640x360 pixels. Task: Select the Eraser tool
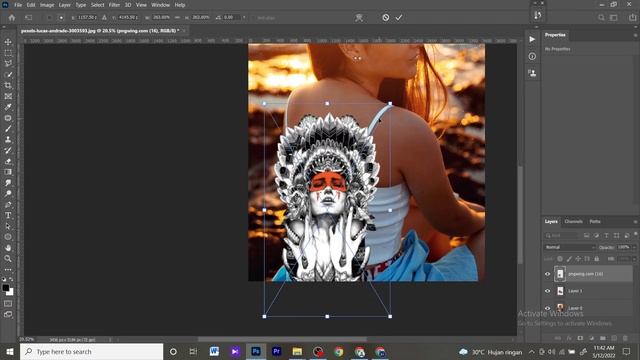(x=8, y=161)
